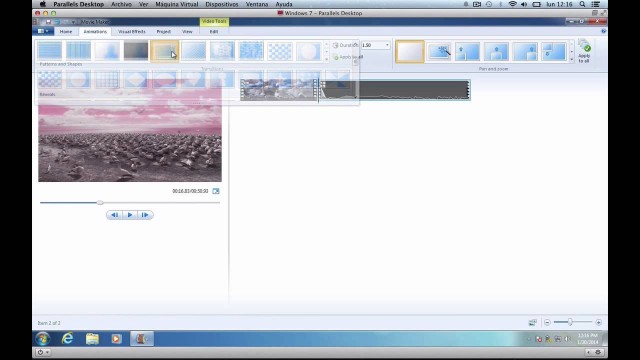The image size is (640, 360).
Task: Save project from quick access toolbar
Action: pos(48,22)
